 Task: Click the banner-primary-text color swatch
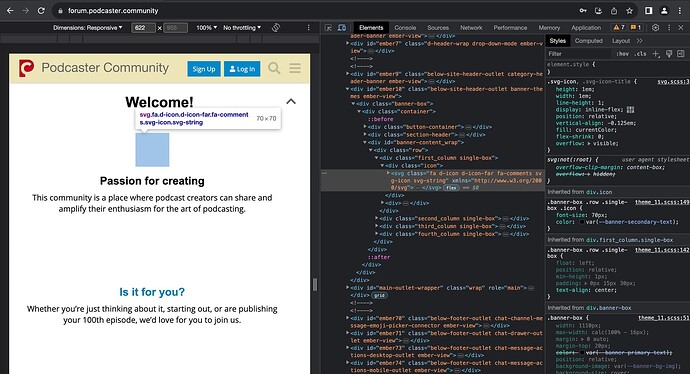[581, 352]
